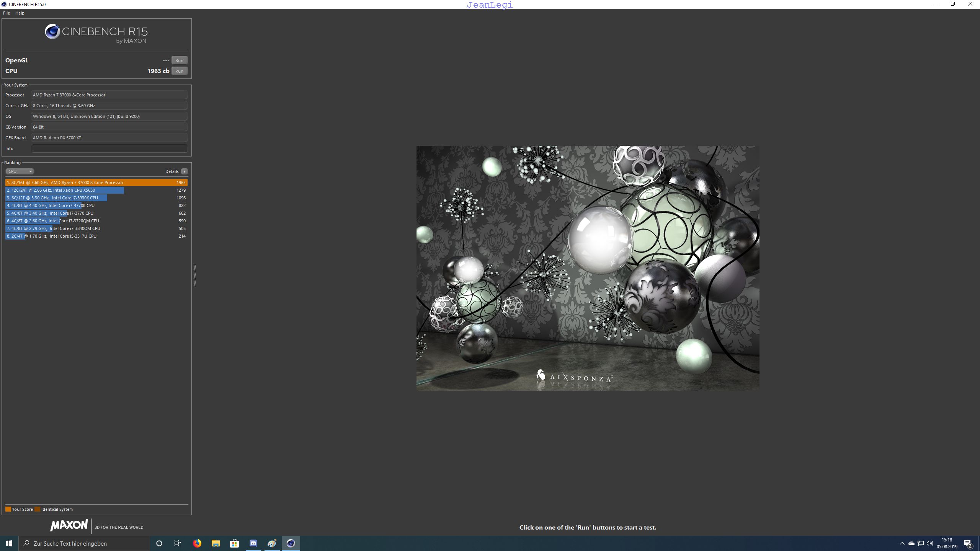Open the Help menu

click(20, 13)
